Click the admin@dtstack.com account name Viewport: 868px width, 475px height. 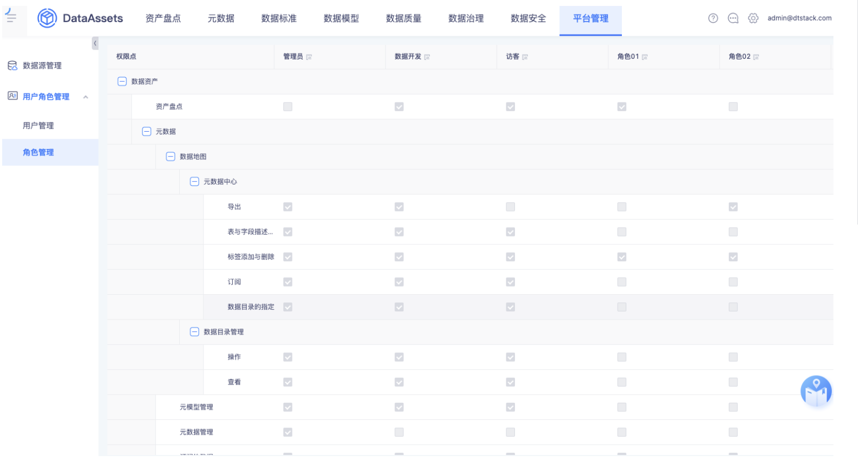[x=799, y=18]
